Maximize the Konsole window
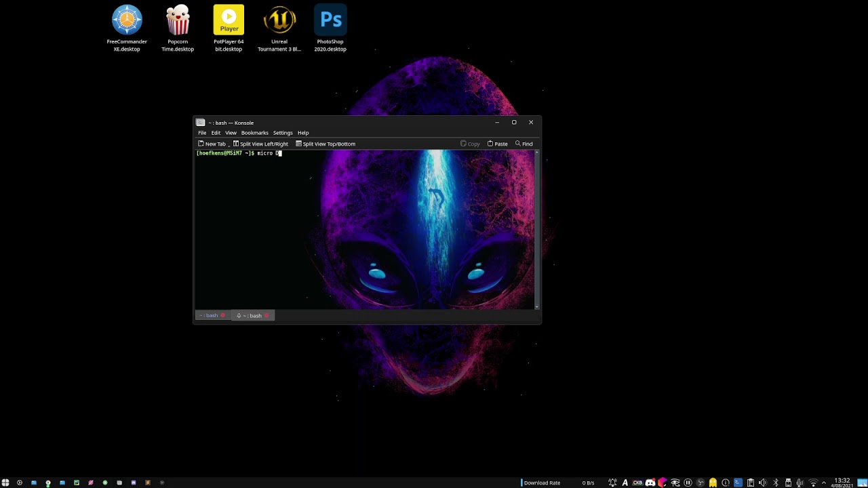The width and height of the screenshot is (868, 488). [514, 123]
